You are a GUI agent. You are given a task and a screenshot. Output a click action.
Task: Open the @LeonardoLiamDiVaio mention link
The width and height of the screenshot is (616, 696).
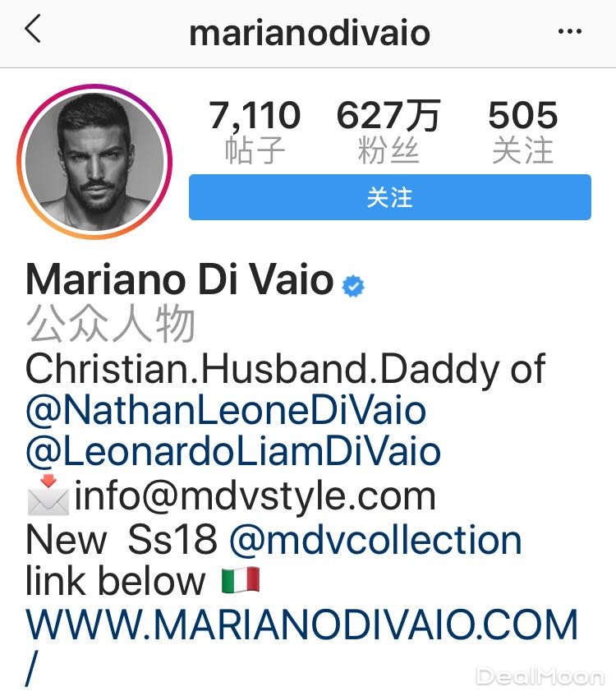[233, 452]
